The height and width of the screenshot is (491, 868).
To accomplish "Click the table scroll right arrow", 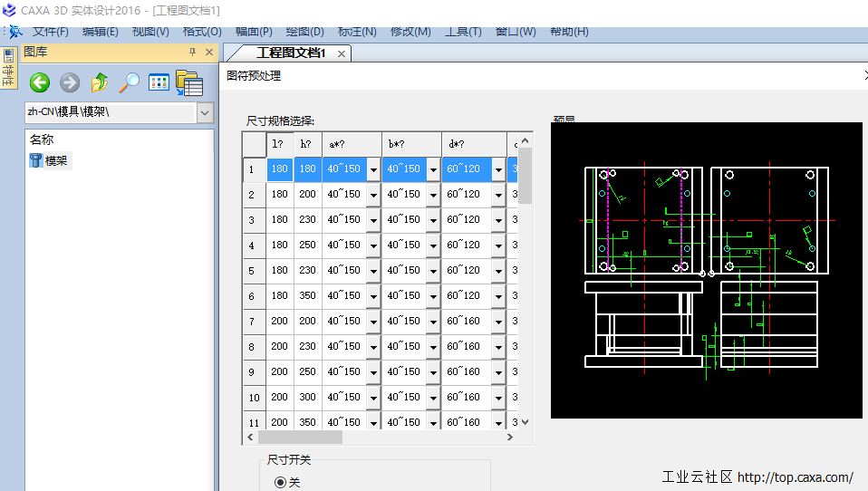I will click(510, 438).
